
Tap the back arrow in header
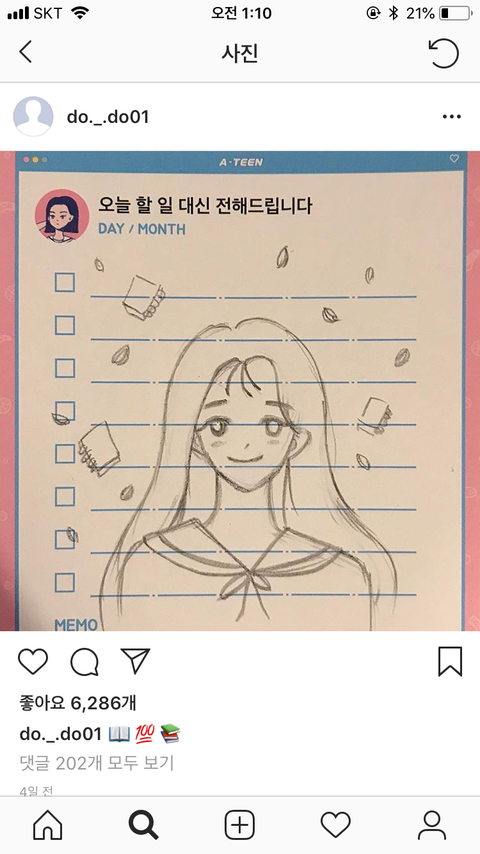tap(25, 52)
